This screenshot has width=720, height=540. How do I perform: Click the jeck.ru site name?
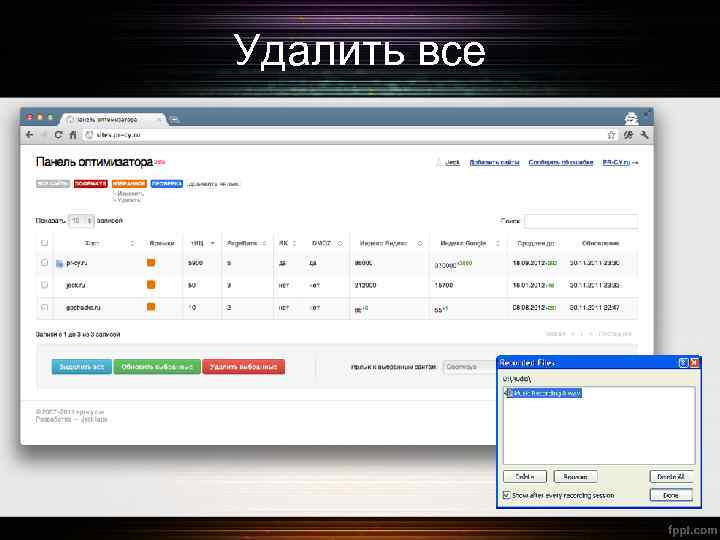tap(75, 285)
